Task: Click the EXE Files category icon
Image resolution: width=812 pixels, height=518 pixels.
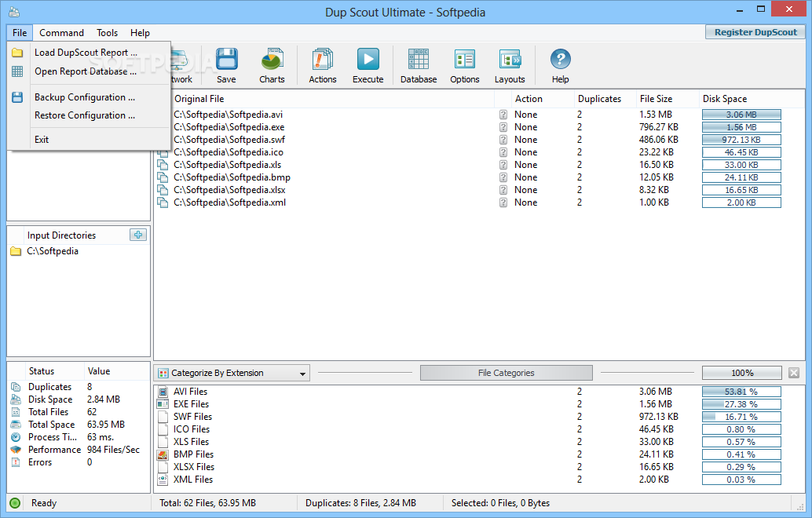Action: click(163, 404)
